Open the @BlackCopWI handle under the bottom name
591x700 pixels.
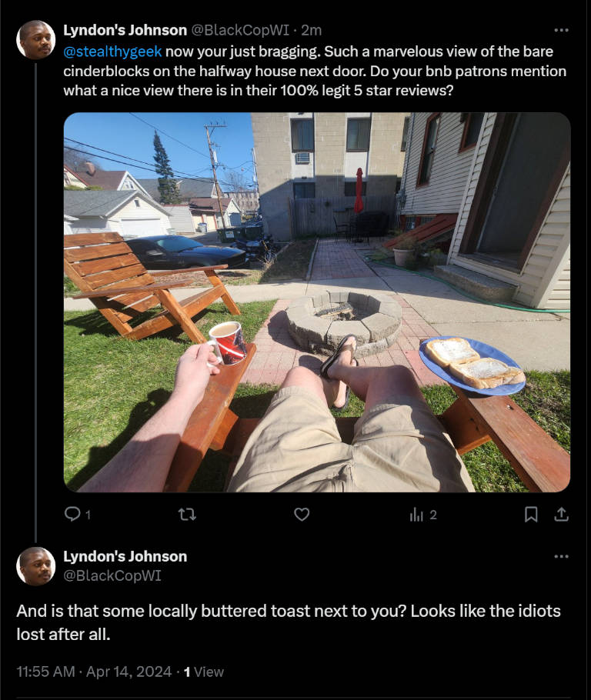(112, 575)
